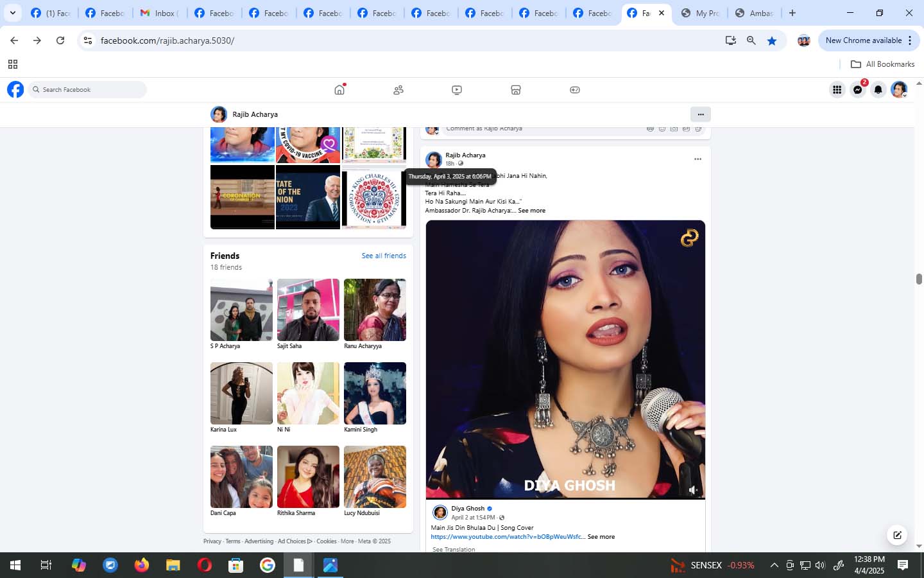Switch to the Ambas tab
Viewport: 924px width, 578px height.
[x=755, y=13]
